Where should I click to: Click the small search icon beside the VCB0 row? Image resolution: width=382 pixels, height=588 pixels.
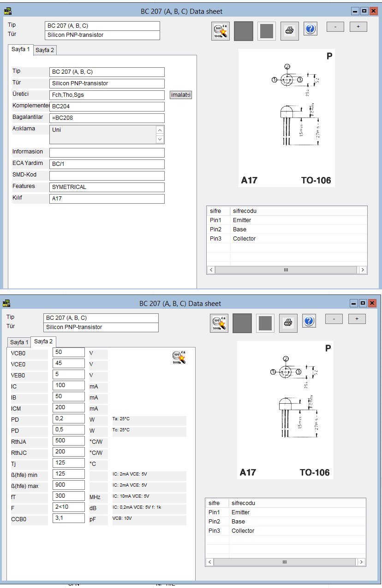pos(179,358)
